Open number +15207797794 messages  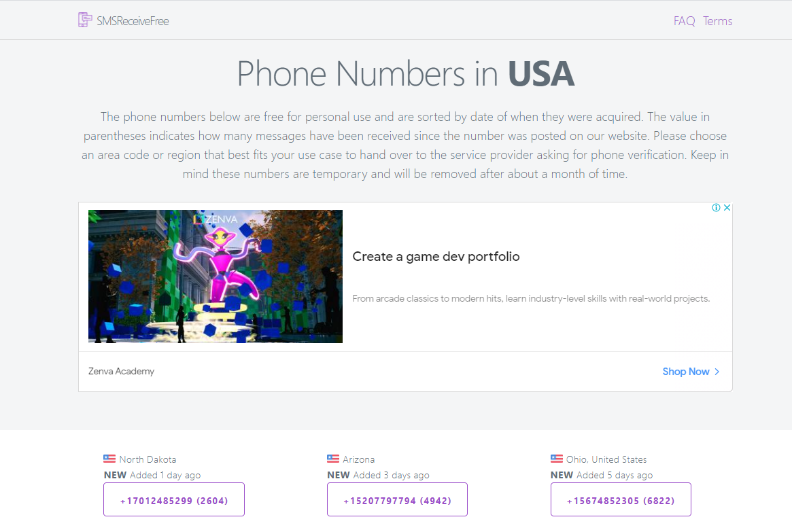pyautogui.click(x=397, y=499)
